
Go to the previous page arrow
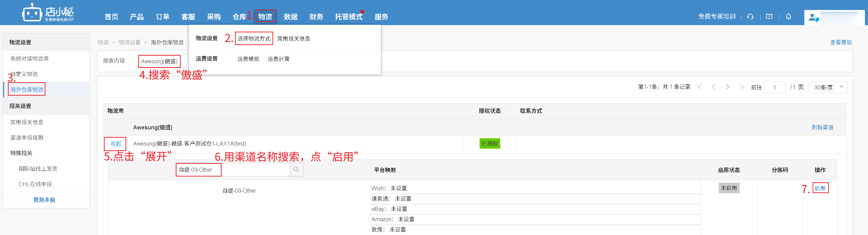click(714, 87)
